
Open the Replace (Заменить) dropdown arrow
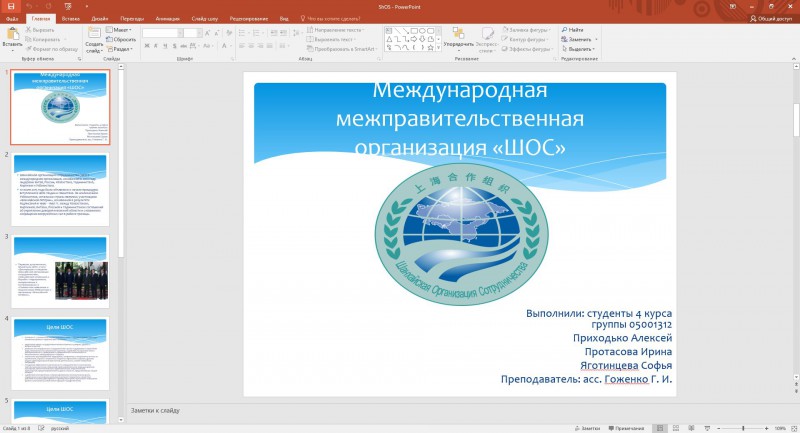(596, 39)
